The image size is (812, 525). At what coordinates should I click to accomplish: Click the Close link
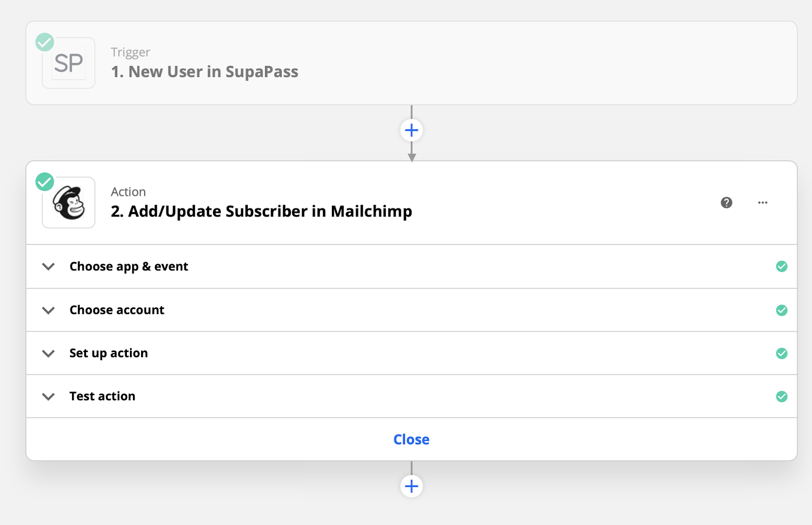pos(411,439)
